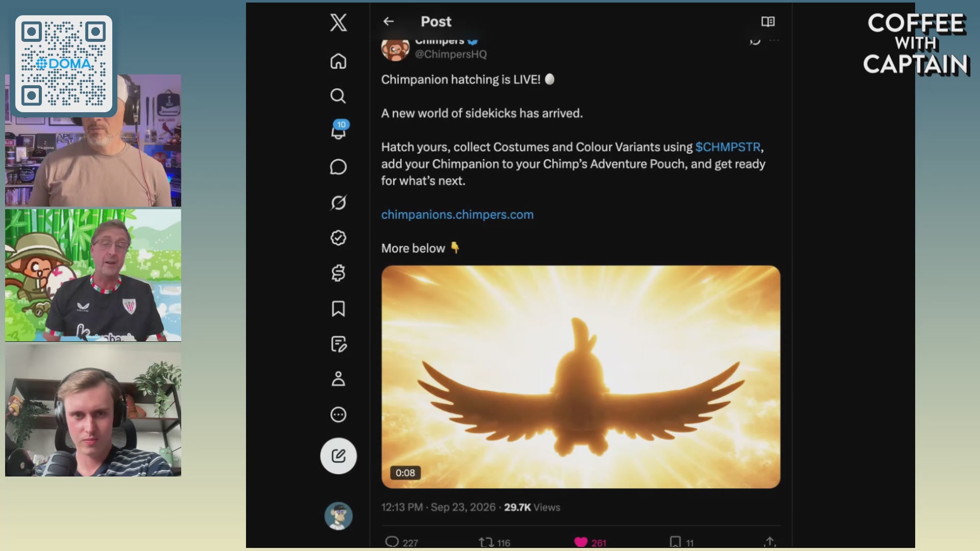Screen dimensions: 980x551
Task: Open the Bookmarks sidebar icon
Action: (x=338, y=309)
